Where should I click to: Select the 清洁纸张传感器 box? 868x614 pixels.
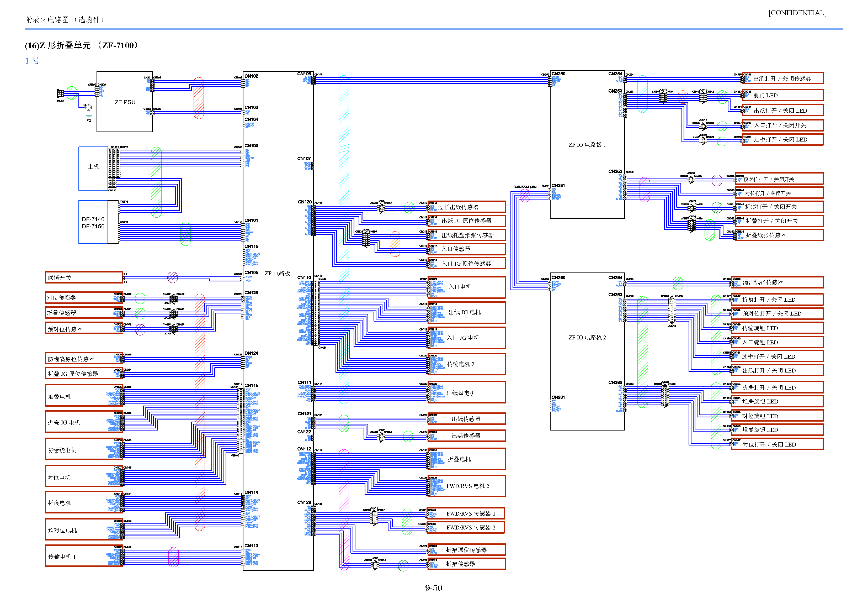[777, 282]
